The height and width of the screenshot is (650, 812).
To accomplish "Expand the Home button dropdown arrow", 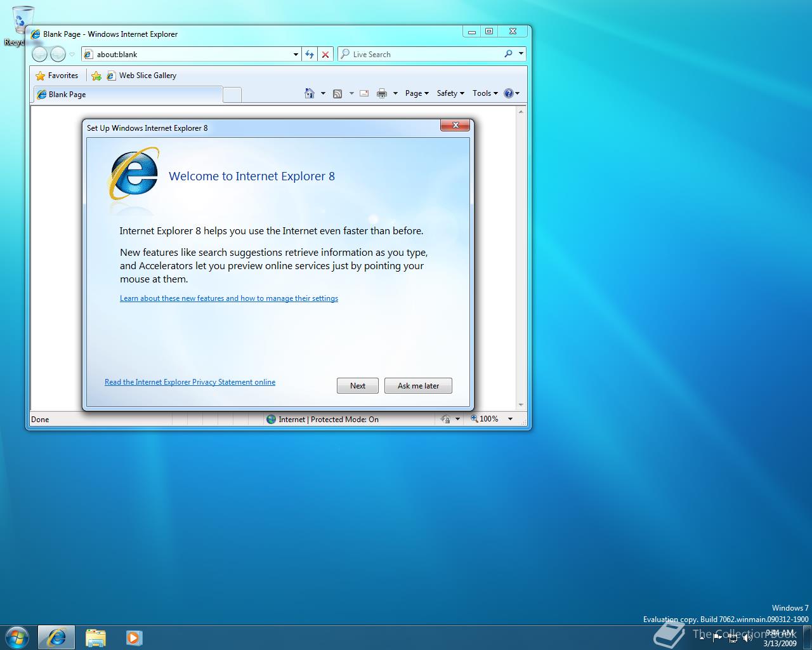I will [323, 93].
